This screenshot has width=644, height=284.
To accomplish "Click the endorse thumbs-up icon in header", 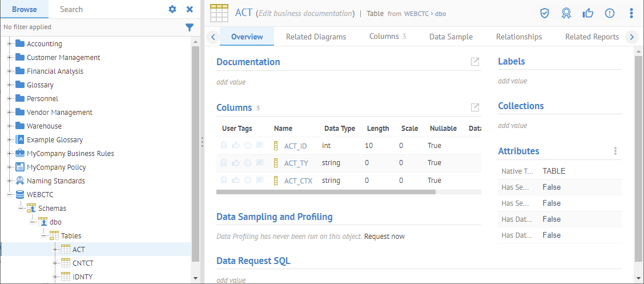I will click(587, 13).
